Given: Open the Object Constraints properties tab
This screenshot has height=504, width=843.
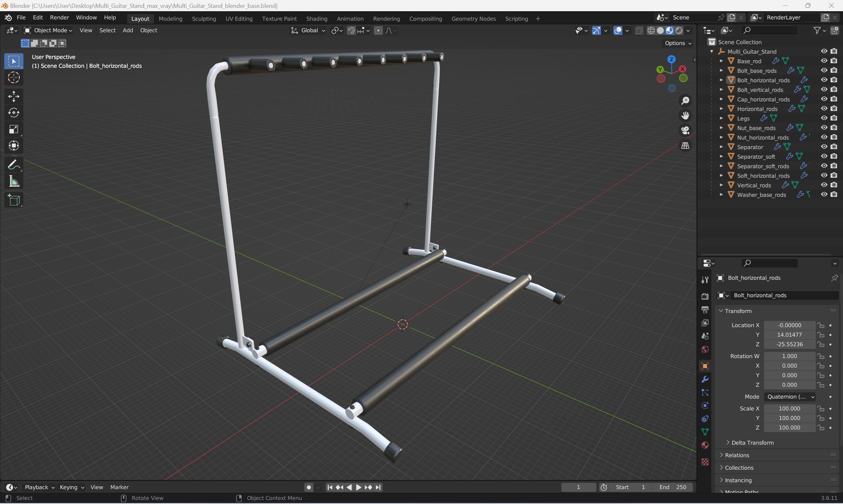Looking at the screenshot, I should click(x=705, y=419).
